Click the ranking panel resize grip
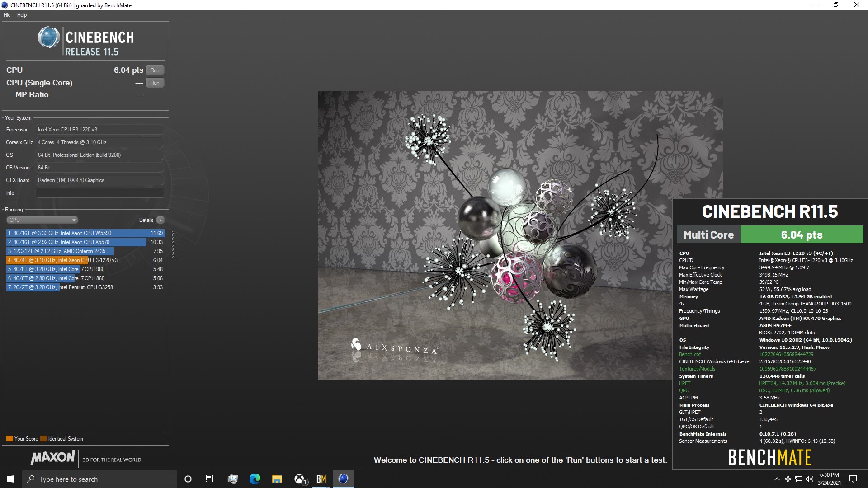Image resolution: width=868 pixels, height=488 pixels. click(172, 244)
